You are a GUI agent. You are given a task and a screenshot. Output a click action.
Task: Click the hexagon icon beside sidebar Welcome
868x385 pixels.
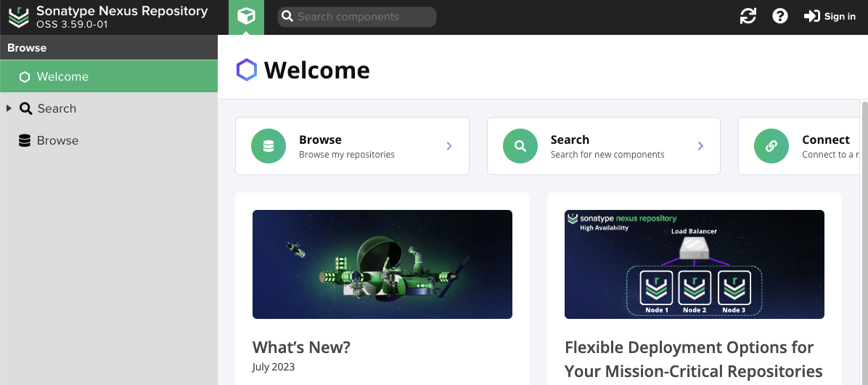pos(25,77)
